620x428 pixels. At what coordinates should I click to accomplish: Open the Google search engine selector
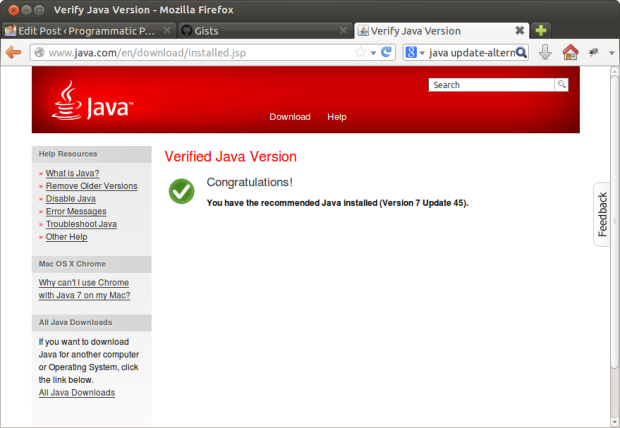pyautogui.click(x=415, y=52)
